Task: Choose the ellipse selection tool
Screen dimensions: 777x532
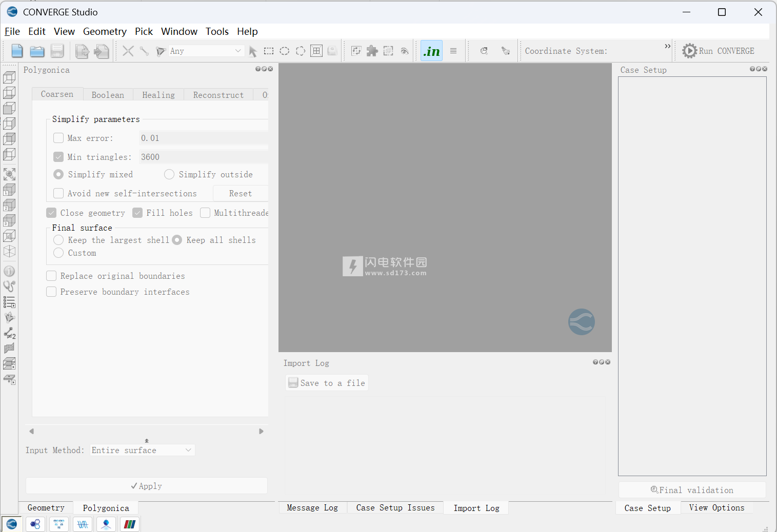Action: [x=285, y=51]
